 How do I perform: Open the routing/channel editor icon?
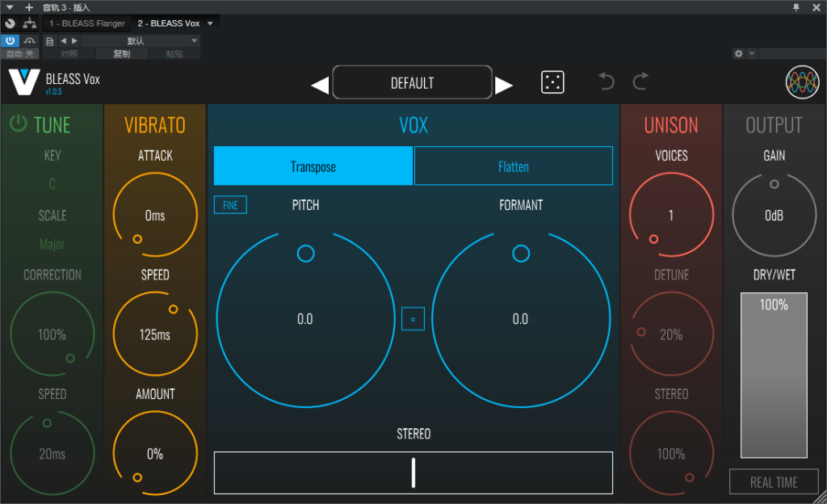coord(30,23)
